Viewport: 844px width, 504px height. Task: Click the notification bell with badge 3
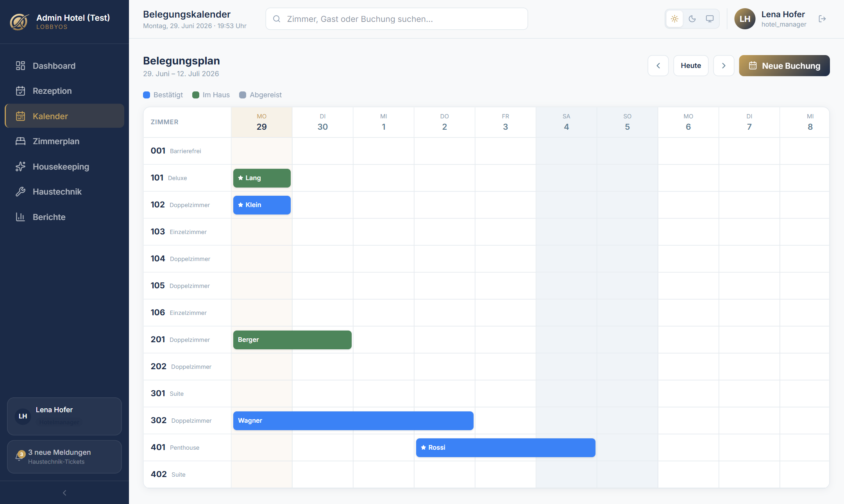click(x=20, y=456)
